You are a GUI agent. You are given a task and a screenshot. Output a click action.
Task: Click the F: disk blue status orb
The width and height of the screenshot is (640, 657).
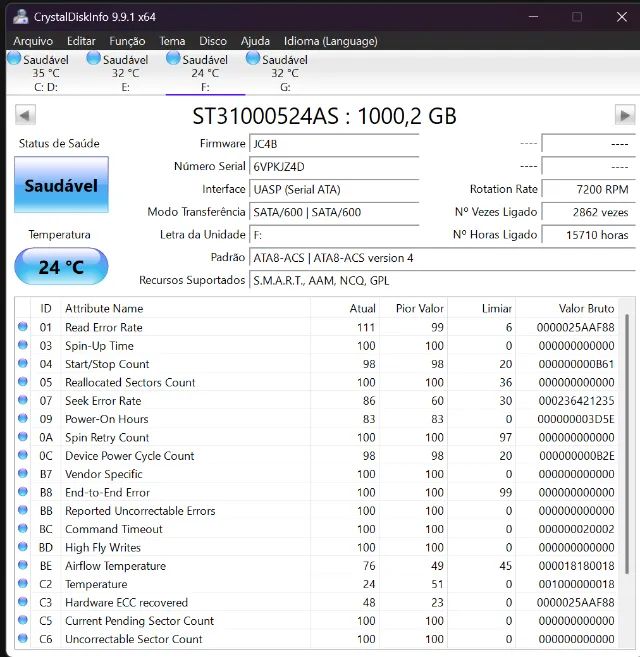173,58
